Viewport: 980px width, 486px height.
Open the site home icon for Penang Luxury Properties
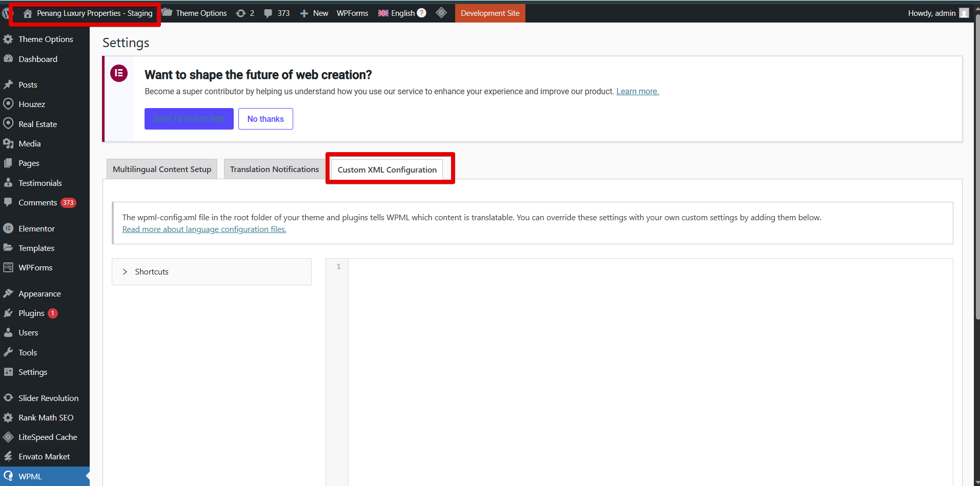pyautogui.click(x=28, y=13)
